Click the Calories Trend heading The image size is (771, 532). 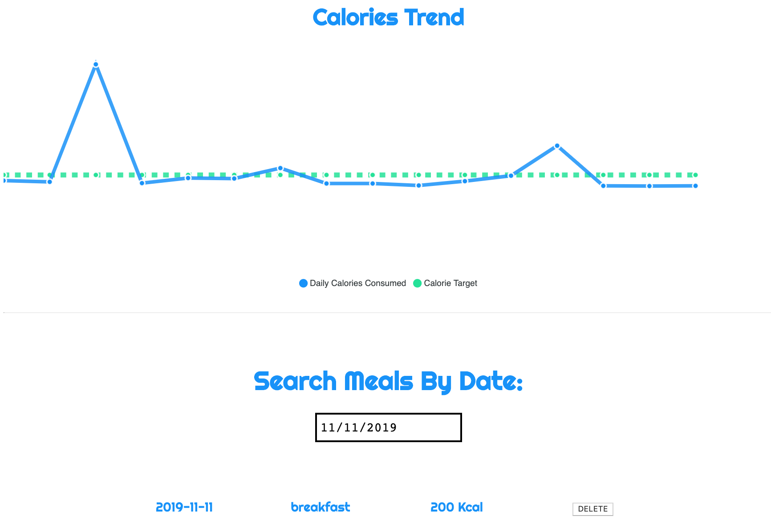tap(388, 18)
